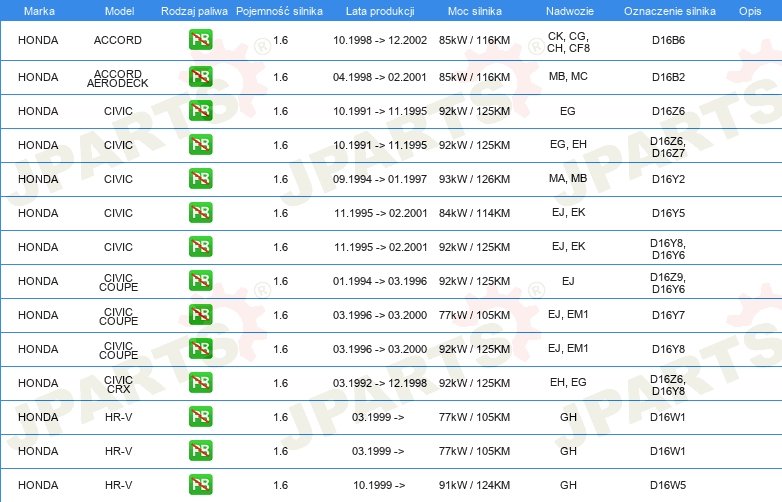Screen dimensions: 782x502
Task: Click the 85kW / 116KM cell for Accord D16B2
Action: point(474,77)
